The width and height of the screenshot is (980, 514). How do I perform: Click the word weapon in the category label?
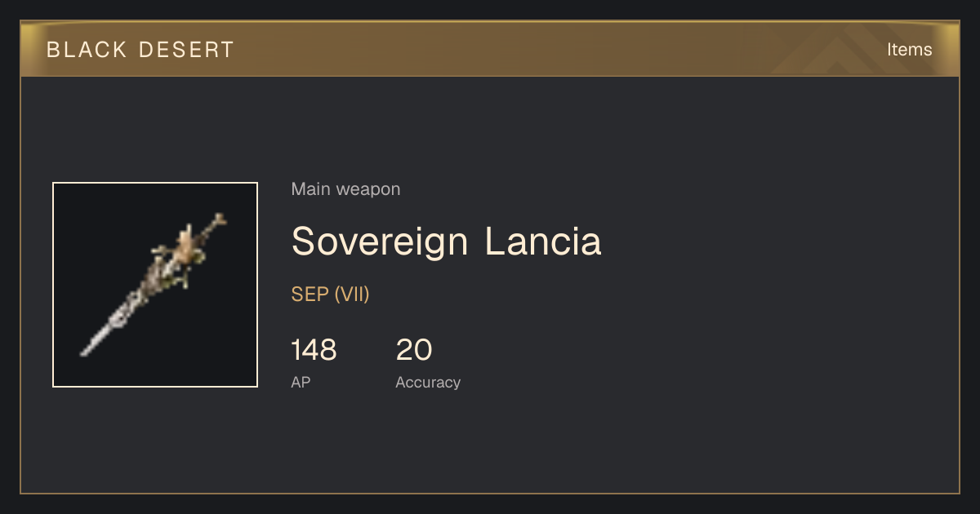coord(368,190)
